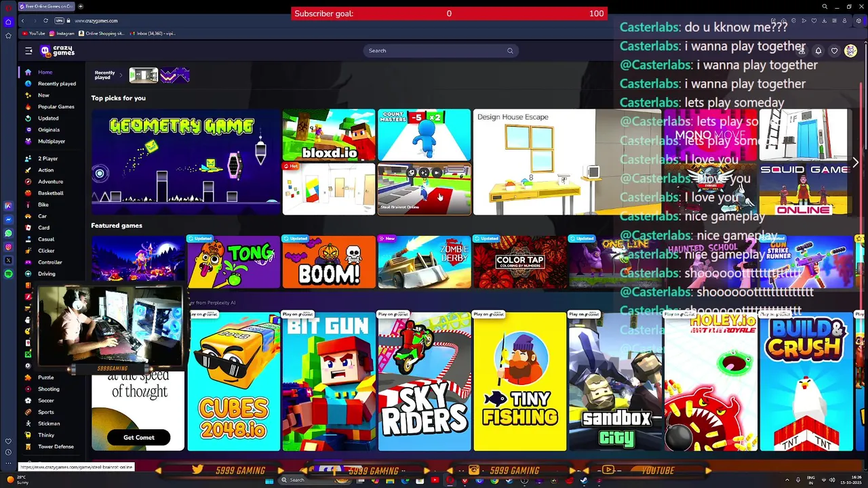Open Spotify in Opera sidebar

[8, 274]
